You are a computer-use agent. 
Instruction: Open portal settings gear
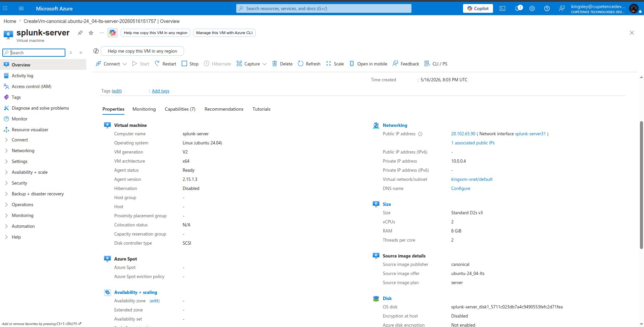[532, 8]
